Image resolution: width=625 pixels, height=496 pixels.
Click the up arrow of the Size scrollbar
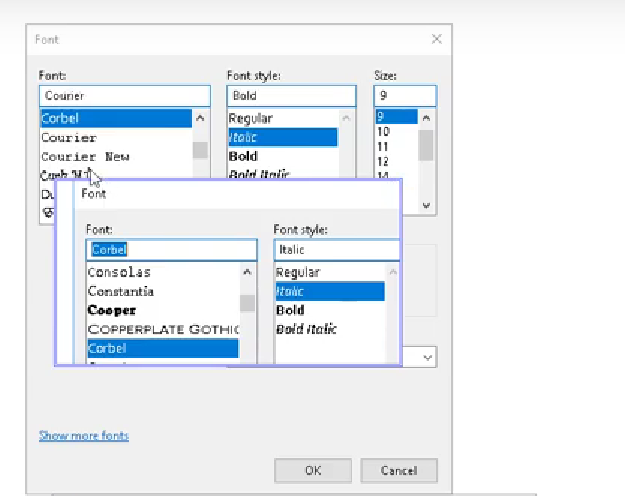point(426,118)
